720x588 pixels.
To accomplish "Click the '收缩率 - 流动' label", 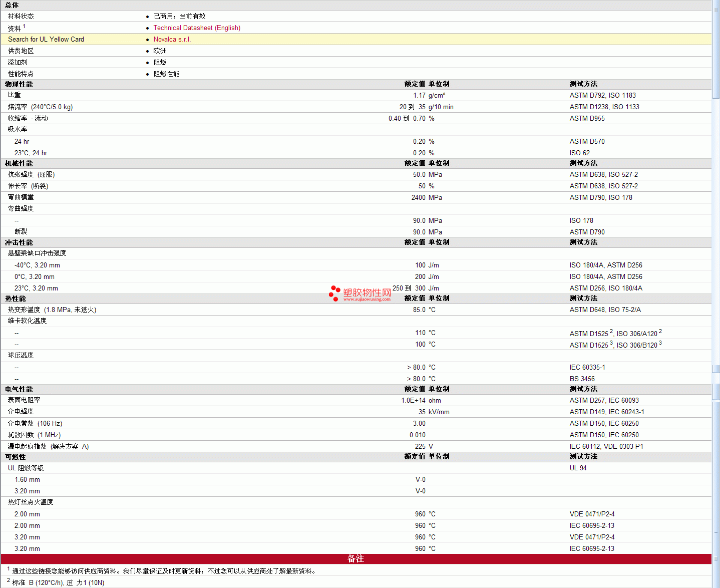I will [x=28, y=119].
